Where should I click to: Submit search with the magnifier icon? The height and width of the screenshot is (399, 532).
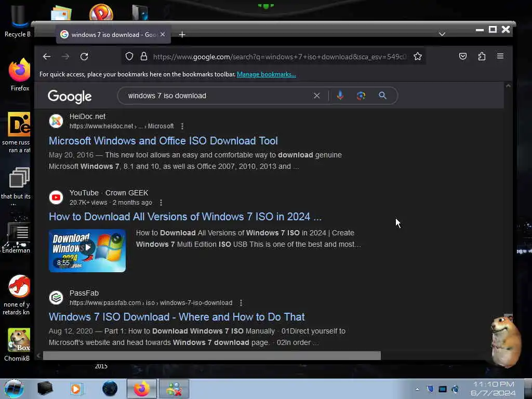383,96
